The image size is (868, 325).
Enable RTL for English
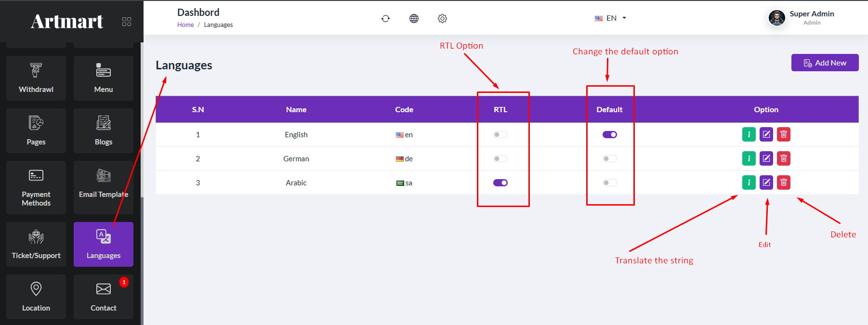(500, 135)
